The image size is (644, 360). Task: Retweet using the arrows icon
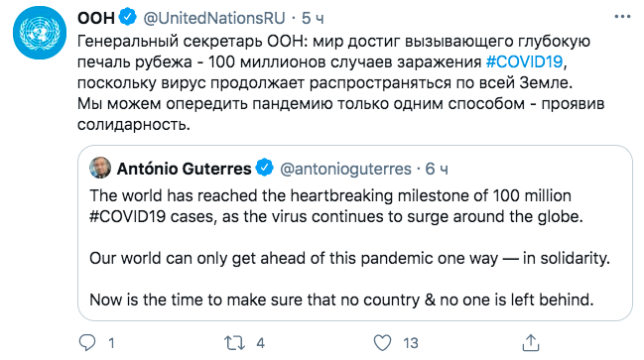click(x=234, y=343)
